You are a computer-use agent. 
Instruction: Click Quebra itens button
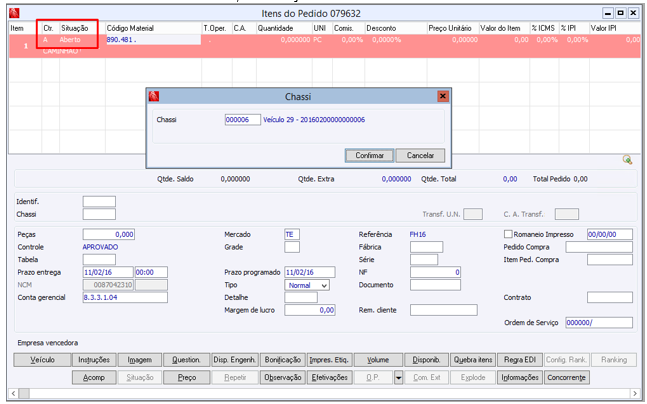point(473,360)
